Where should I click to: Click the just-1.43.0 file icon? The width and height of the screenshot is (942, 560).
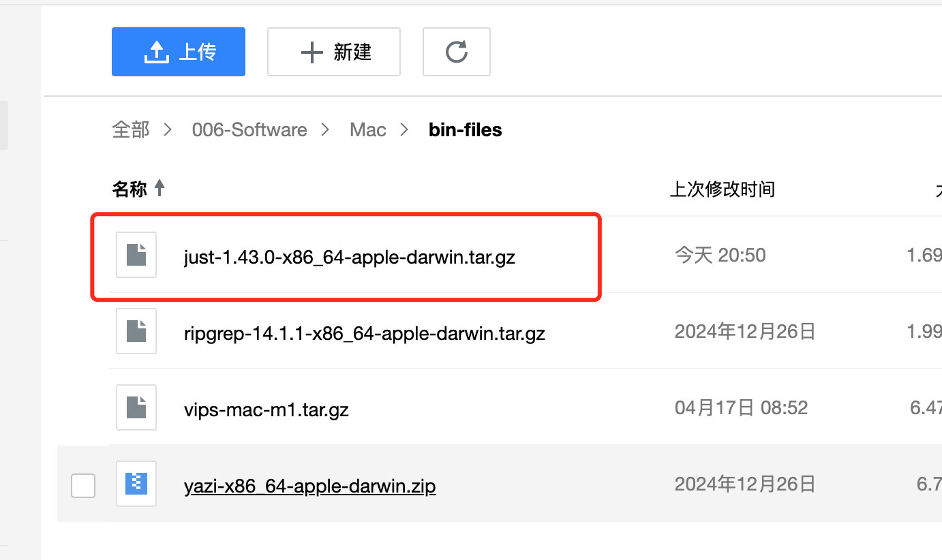point(136,255)
